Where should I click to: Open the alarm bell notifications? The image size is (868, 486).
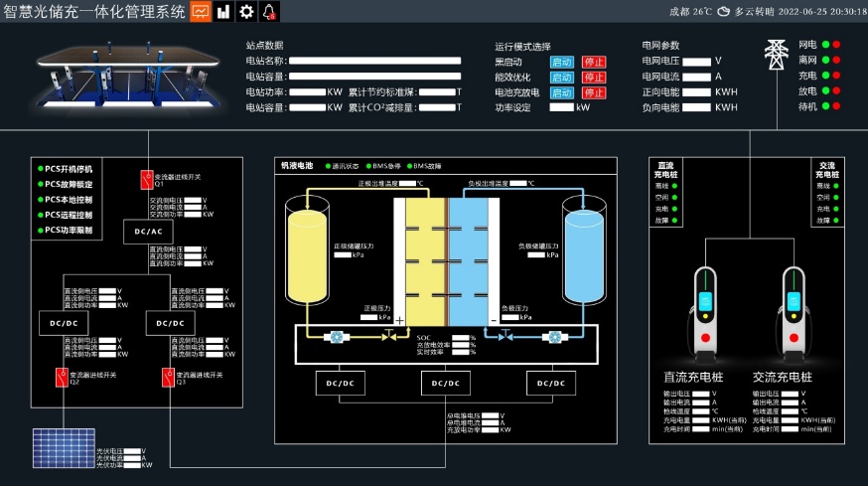pyautogui.click(x=269, y=11)
